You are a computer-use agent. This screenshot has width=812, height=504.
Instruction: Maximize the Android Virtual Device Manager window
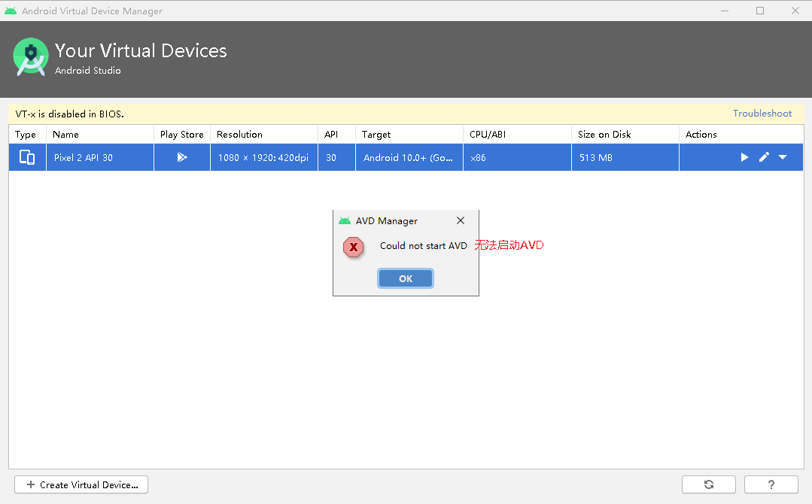[x=759, y=11]
